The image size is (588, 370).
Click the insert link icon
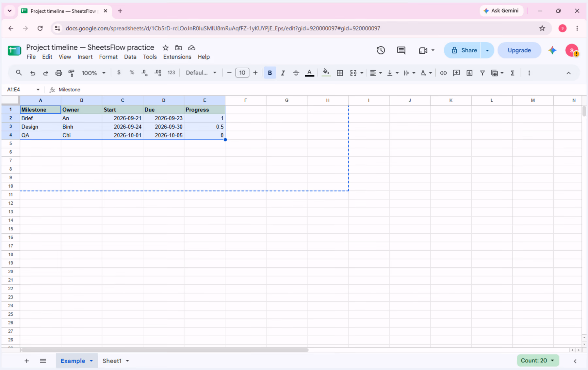pos(443,73)
